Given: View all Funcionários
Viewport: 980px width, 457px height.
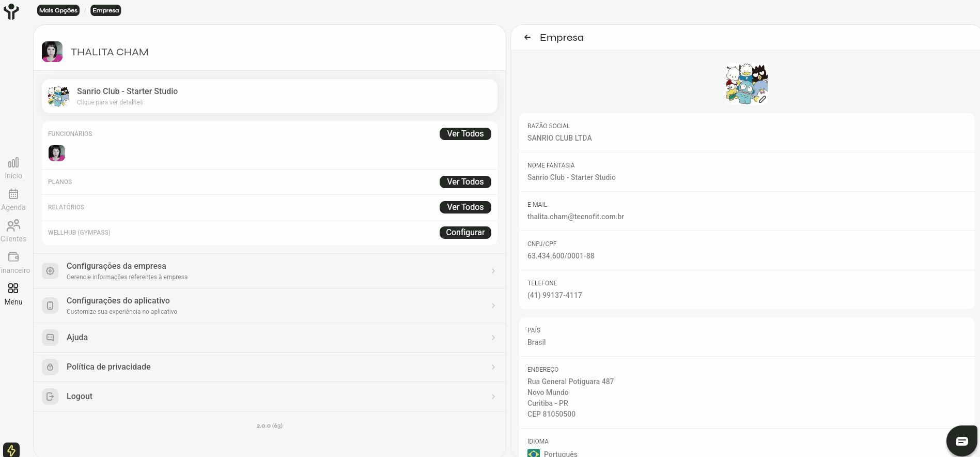Looking at the screenshot, I should [465, 134].
